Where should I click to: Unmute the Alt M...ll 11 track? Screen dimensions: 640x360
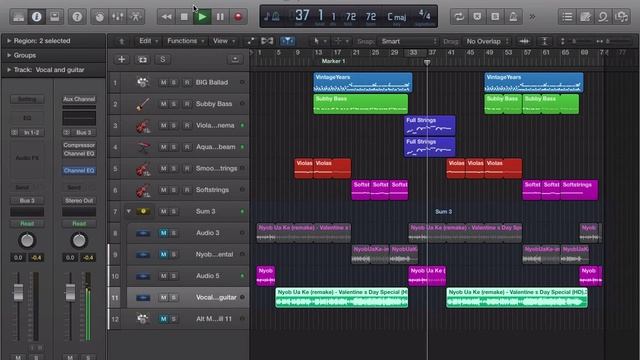pyautogui.click(x=163, y=319)
